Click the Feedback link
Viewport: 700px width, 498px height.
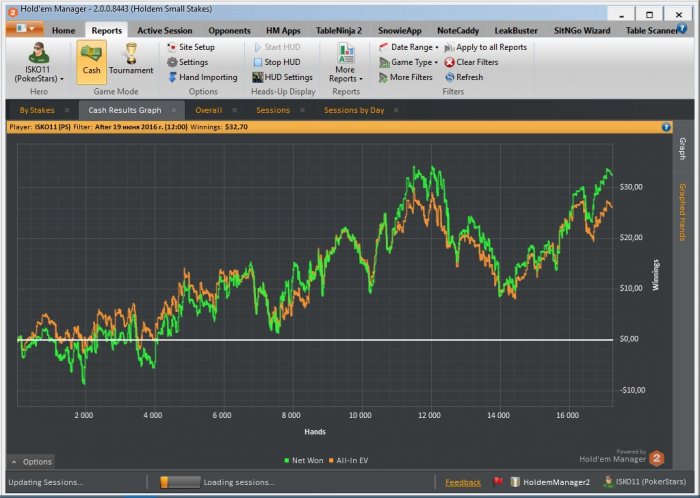[463, 482]
